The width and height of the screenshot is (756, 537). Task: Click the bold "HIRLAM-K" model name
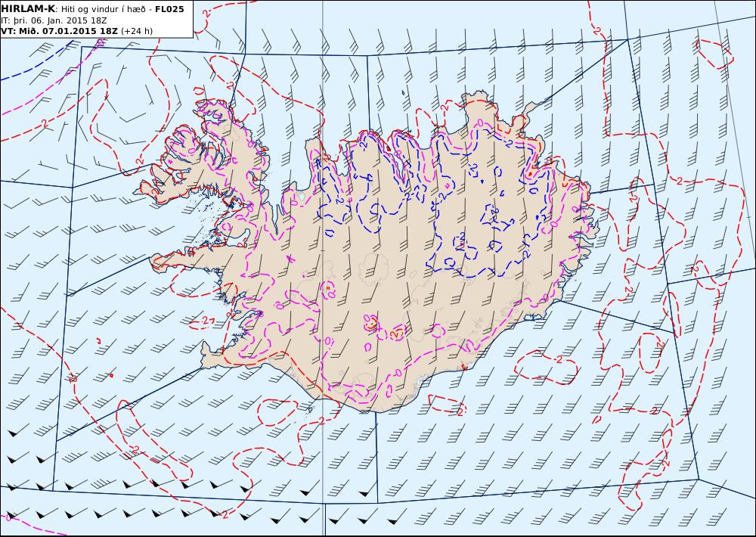28,9
